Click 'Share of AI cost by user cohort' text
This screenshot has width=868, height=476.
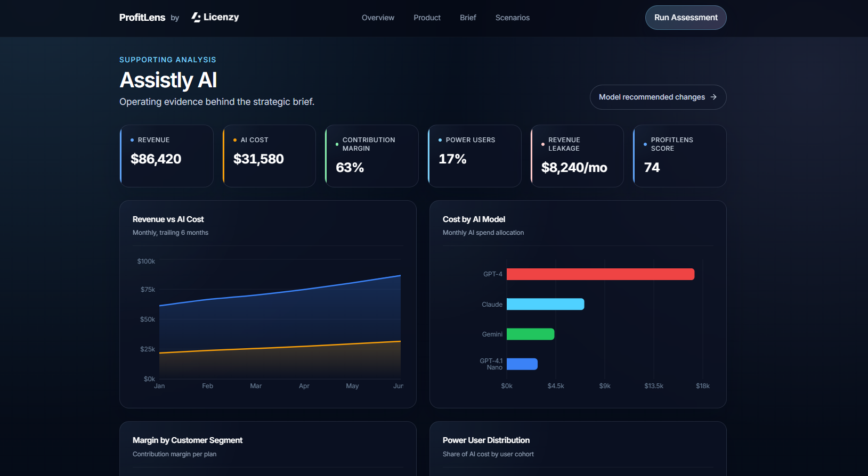[488, 454]
